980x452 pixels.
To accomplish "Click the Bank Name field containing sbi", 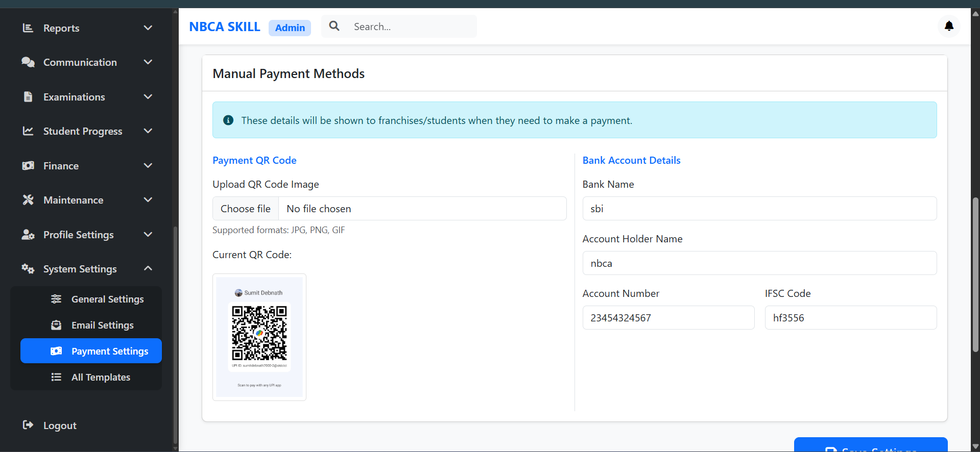I will (759, 209).
